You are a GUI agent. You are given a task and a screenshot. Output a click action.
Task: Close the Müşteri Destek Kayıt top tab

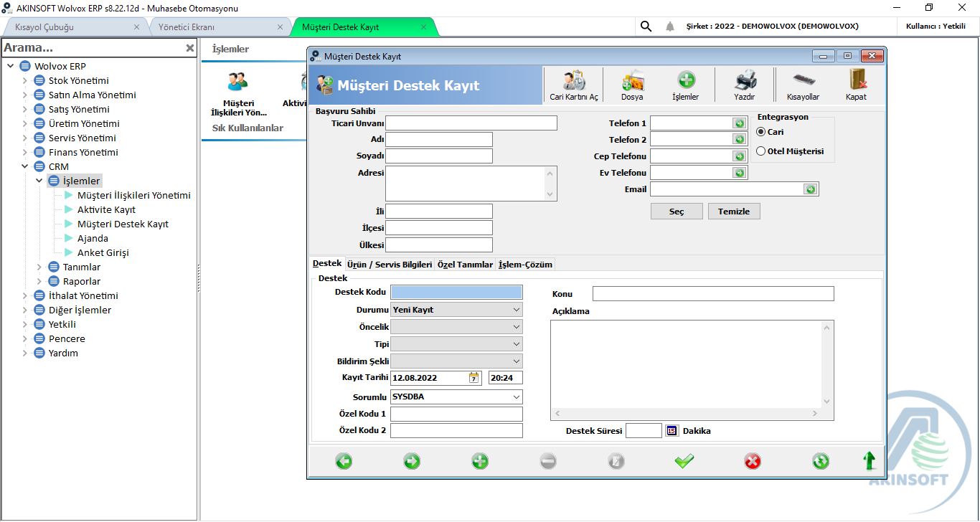(423, 27)
